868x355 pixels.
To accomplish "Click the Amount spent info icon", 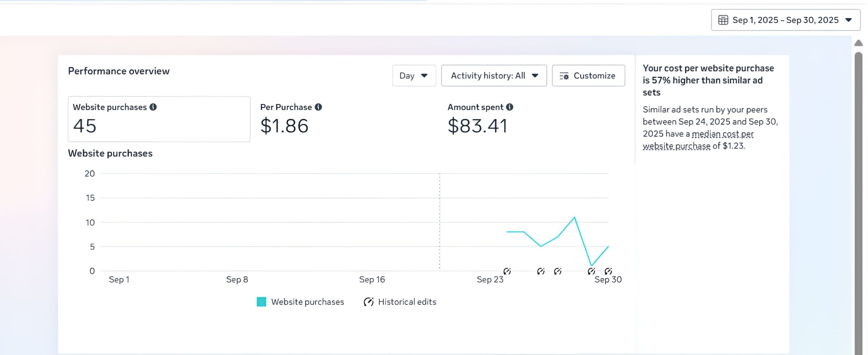I will pyautogui.click(x=509, y=107).
